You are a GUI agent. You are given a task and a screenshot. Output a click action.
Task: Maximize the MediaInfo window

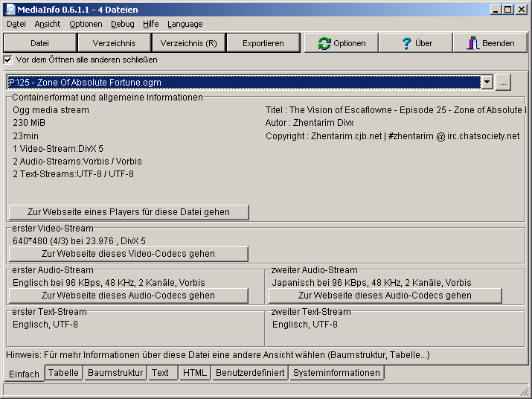click(507, 10)
